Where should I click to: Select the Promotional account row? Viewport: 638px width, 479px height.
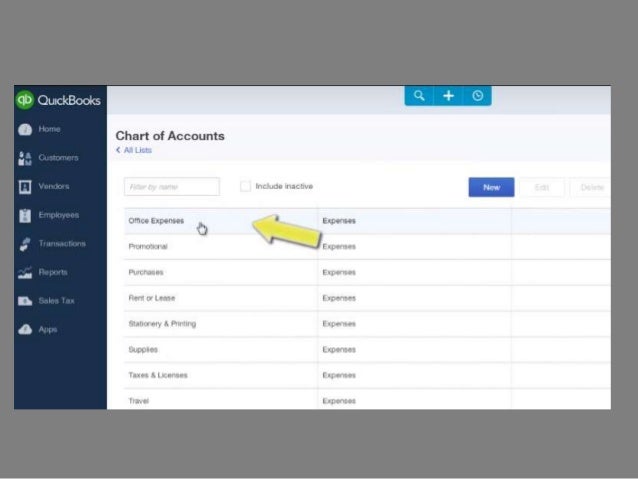(367, 247)
